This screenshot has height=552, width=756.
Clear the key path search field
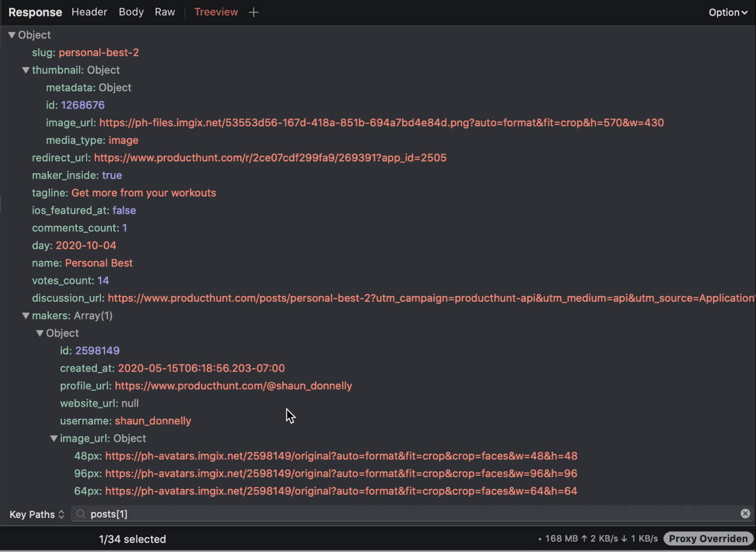[745, 514]
